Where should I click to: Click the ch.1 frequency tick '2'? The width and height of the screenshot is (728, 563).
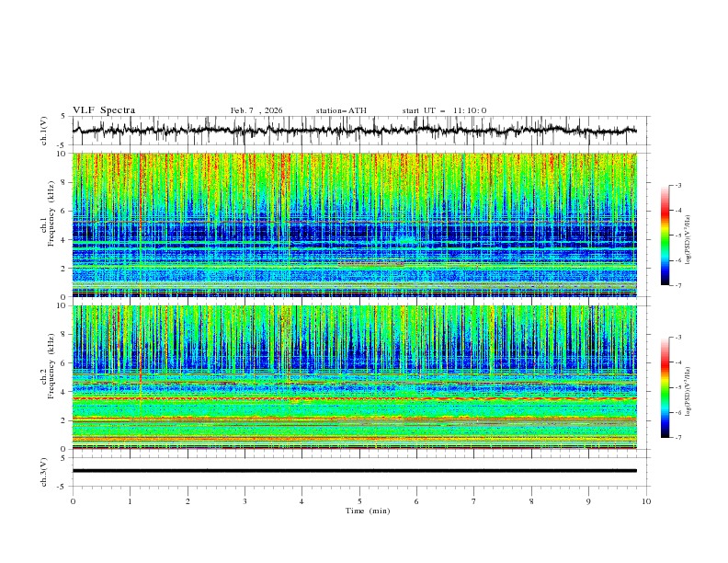[x=64, y=268]
